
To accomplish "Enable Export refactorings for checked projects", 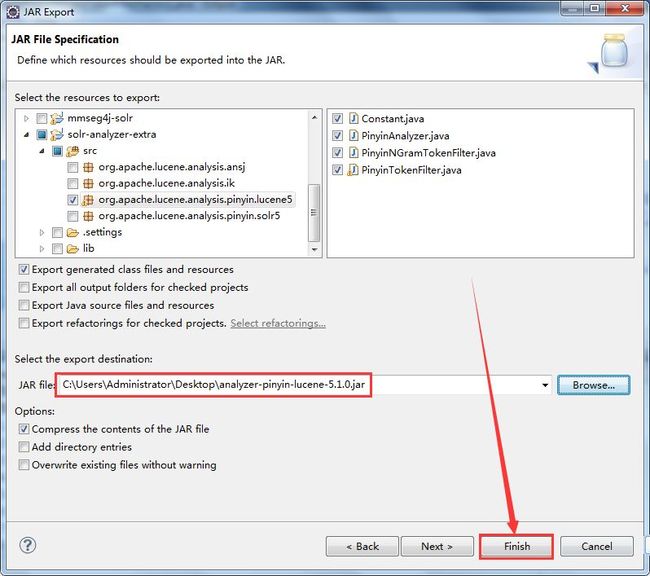I will [x=24, y=323].
